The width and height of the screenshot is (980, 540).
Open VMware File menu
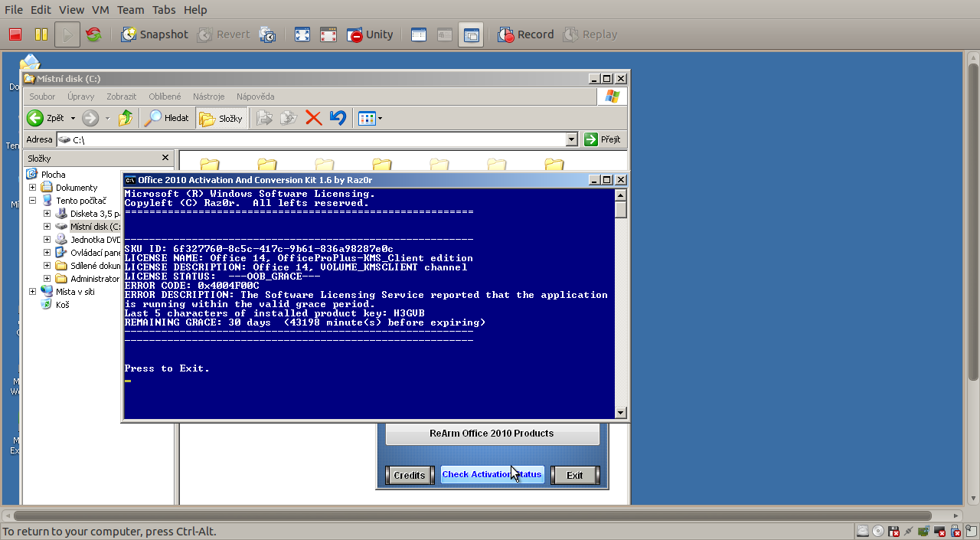[14, 10]
